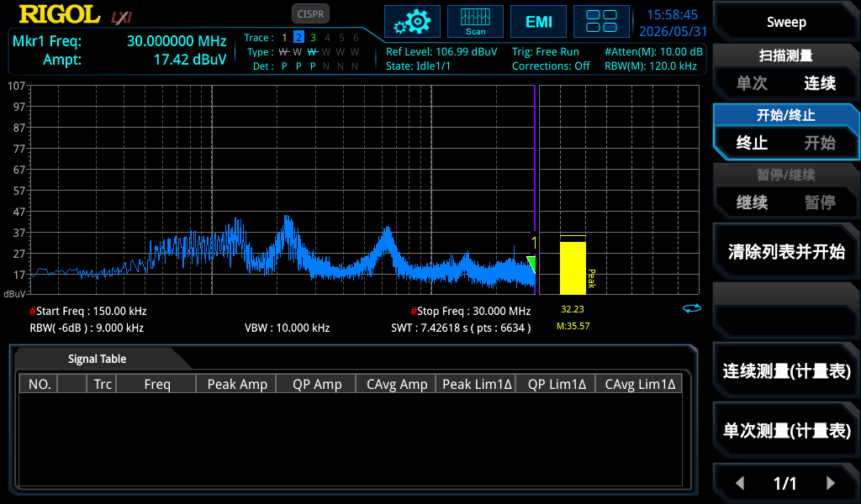Image resolution: width=861 pixels, height=504 pixels.
Task: Click the State: Idle1/1 status
Action: (418, 66)
